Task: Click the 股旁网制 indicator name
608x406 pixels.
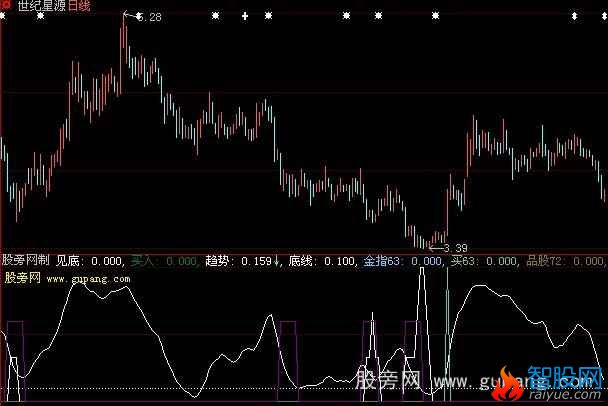Action: (x=26, y=260)
